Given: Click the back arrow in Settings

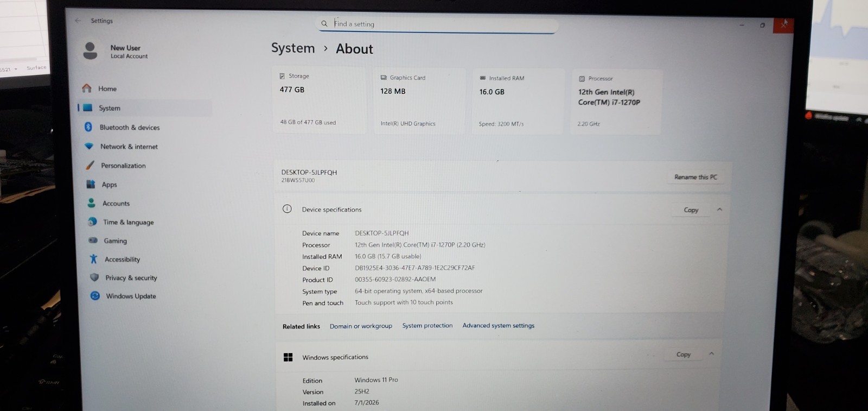Looking at the screenshot, I should (x=78, y=21).
